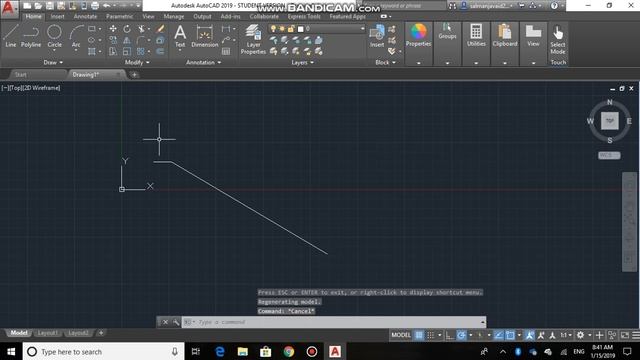The height and width of the screenshot is (360, 640).
Task: Click the Select Mode touch icon
Action: tap(558, 40)
